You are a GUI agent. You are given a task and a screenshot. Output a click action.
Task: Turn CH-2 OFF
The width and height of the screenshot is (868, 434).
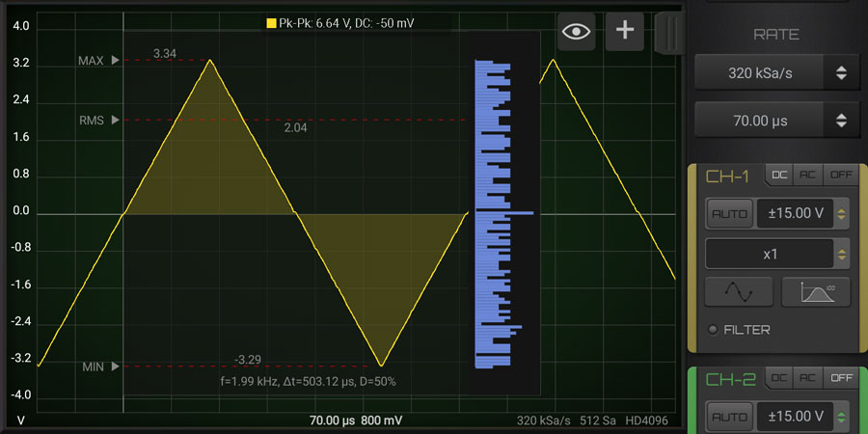(840, 379)
